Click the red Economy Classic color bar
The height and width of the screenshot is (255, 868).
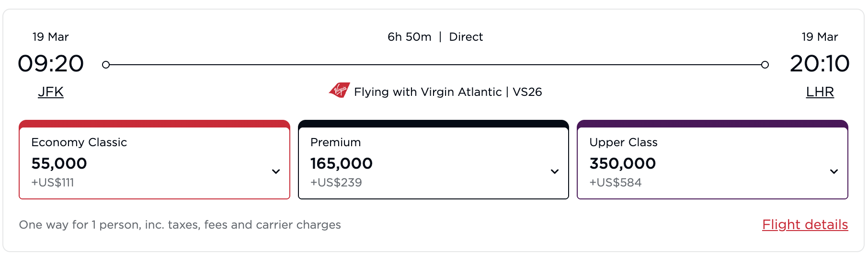[x=154, y=124]
